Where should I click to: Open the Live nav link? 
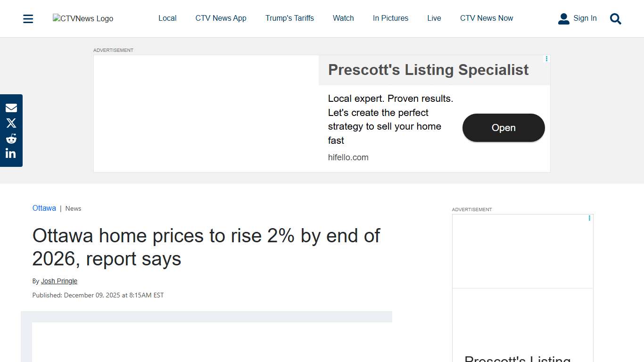click(x=434, y=18)
